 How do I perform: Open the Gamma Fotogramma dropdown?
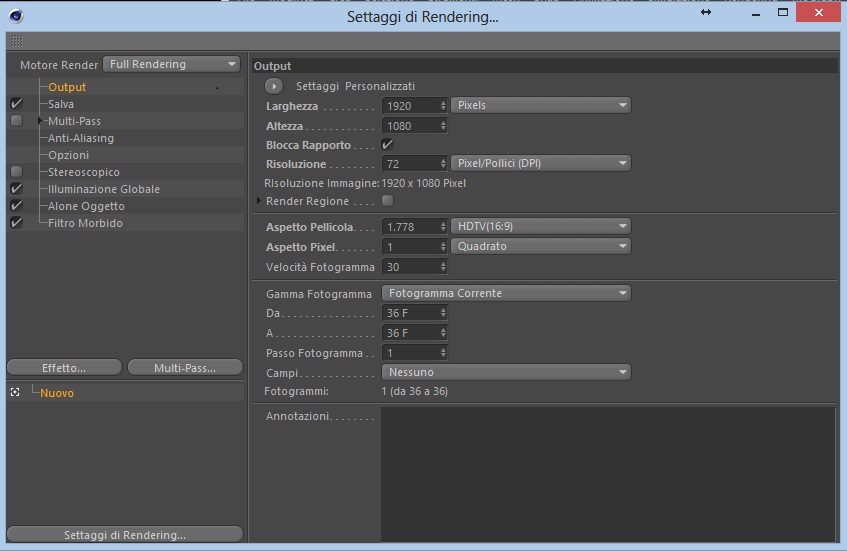click(506, 293)
